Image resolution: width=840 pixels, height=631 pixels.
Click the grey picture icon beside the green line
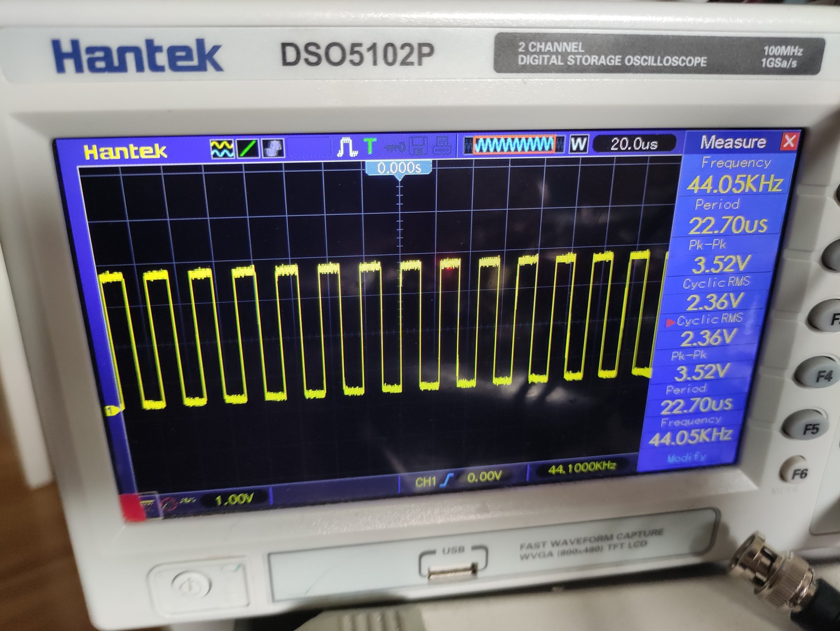(x=273, y=148)
